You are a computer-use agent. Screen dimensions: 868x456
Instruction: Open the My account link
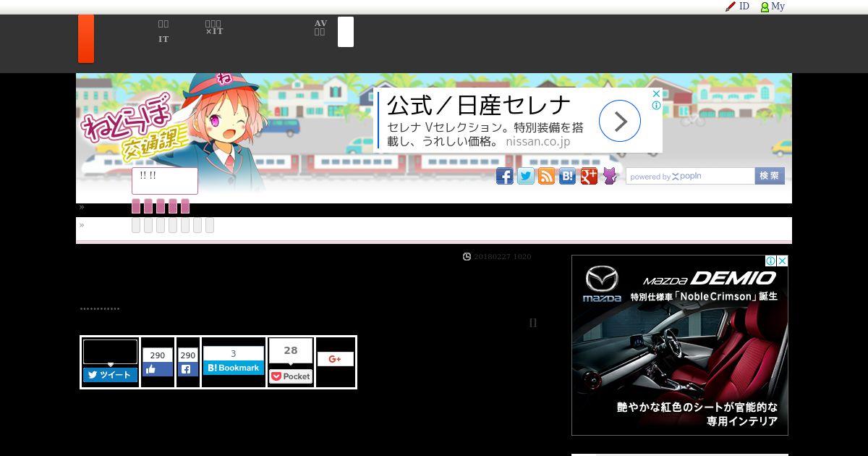[773, 7]
